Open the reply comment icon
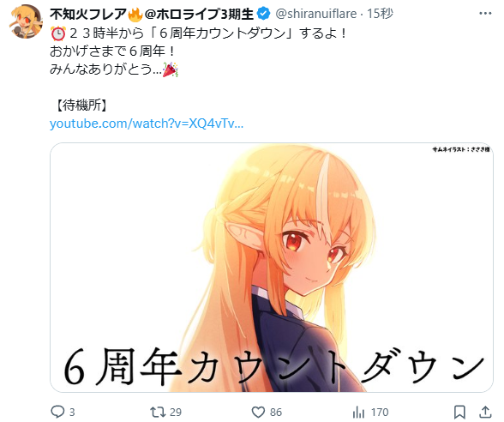 tap(58, 412)
